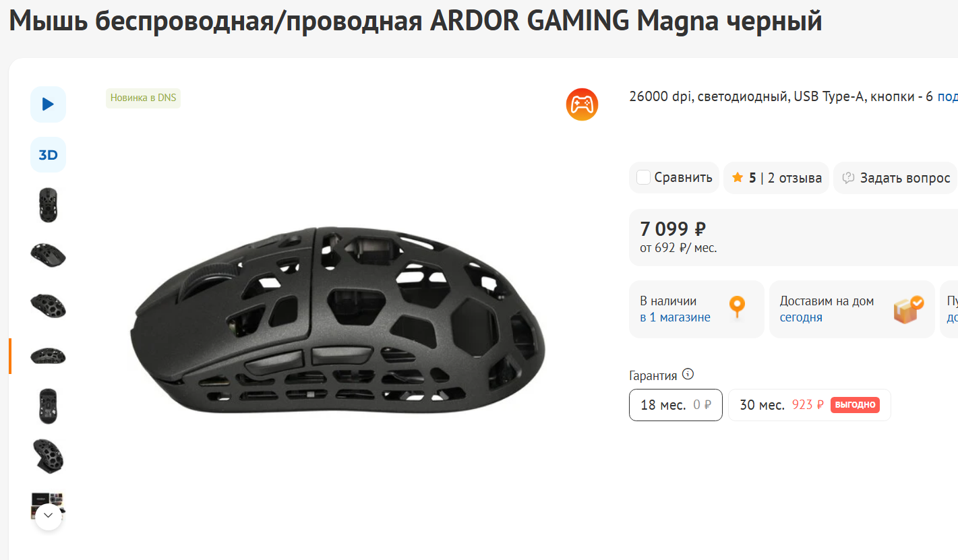
Task: Click the orange gamepad gaming icon
Action: tap(582, 104)
